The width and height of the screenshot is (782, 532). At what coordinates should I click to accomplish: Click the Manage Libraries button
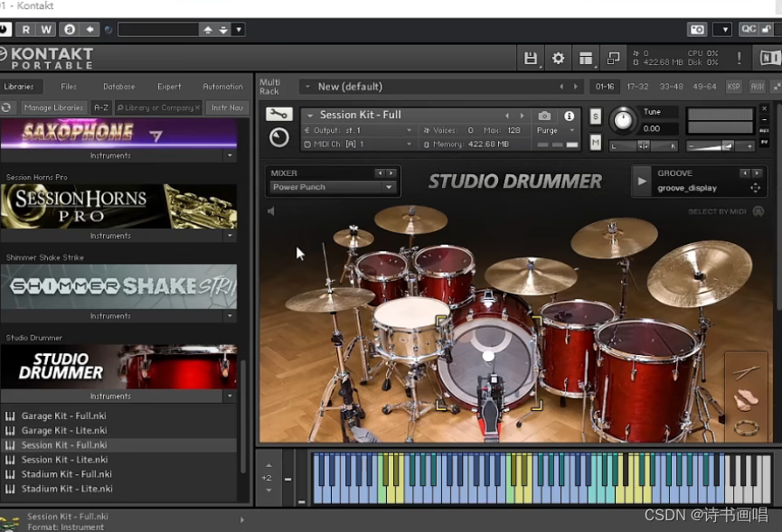[x=53, y=107]
